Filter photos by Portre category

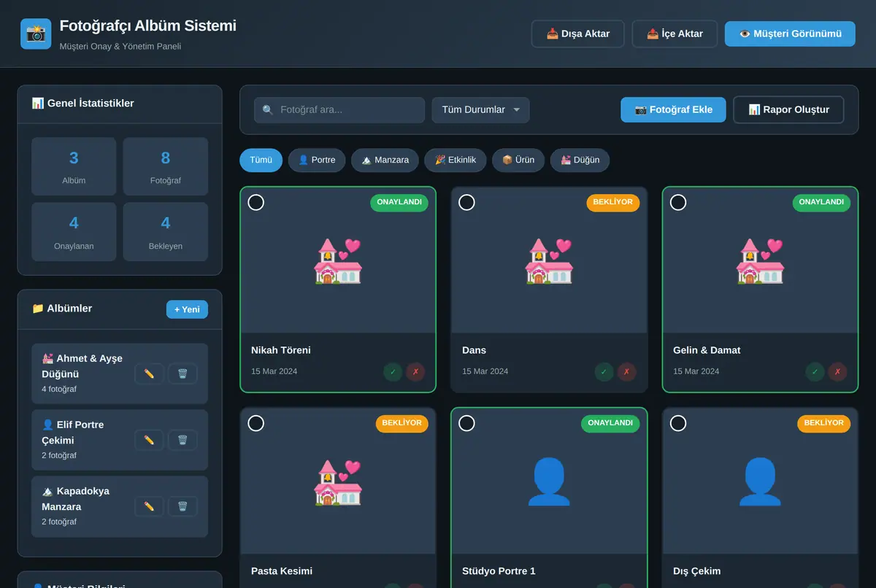(317, 160)
